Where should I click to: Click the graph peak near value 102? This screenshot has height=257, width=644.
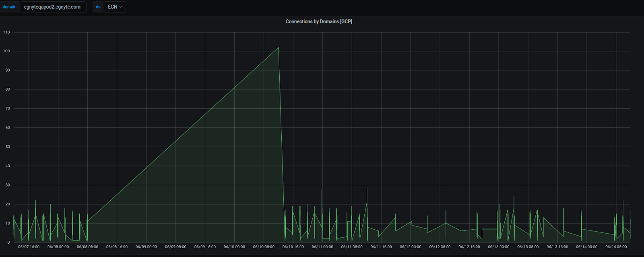278,48
